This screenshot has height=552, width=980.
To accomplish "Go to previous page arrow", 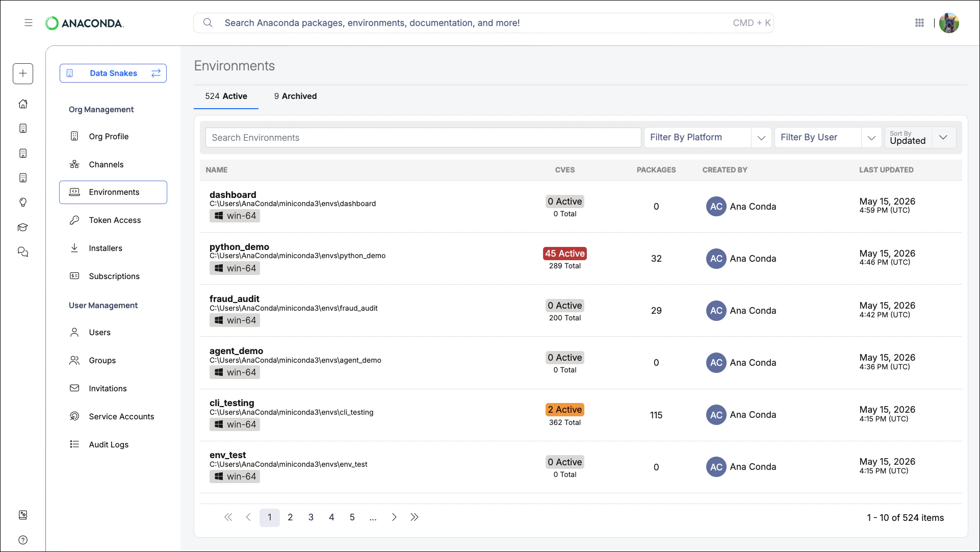I will pos(248,517).
